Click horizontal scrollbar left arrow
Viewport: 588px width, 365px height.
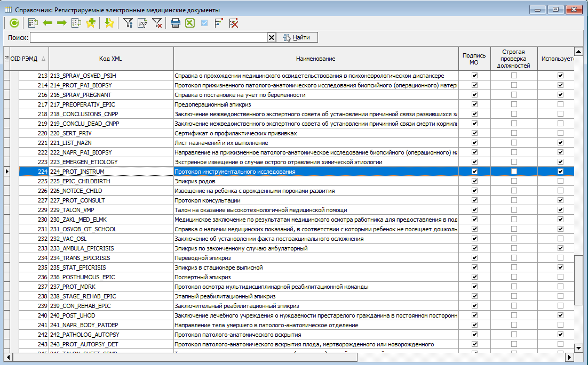tap(8, 357)
